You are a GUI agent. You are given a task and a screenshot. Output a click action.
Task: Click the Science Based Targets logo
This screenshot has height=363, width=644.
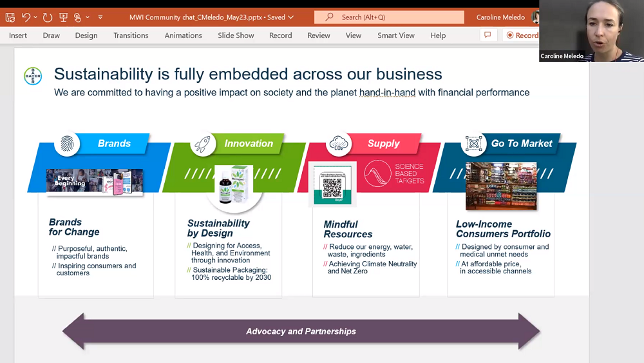pos(394,173)
